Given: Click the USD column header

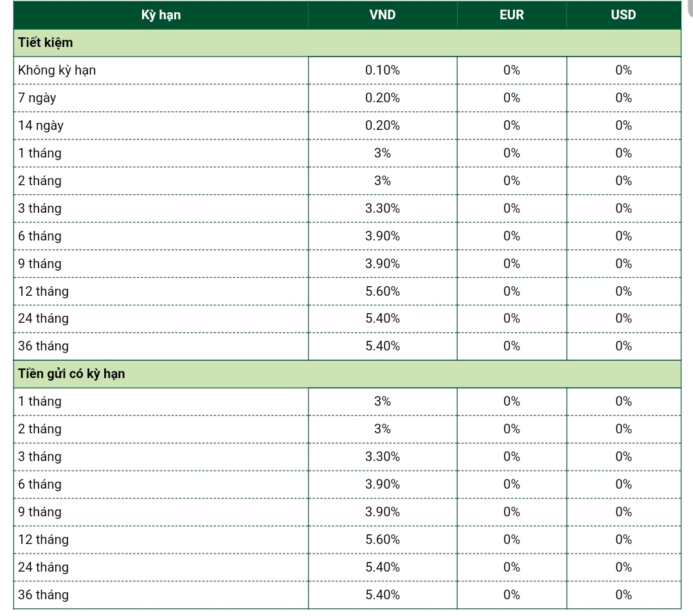Looking at the screenshot, I should pyautogui.click(x=624, y=15).
